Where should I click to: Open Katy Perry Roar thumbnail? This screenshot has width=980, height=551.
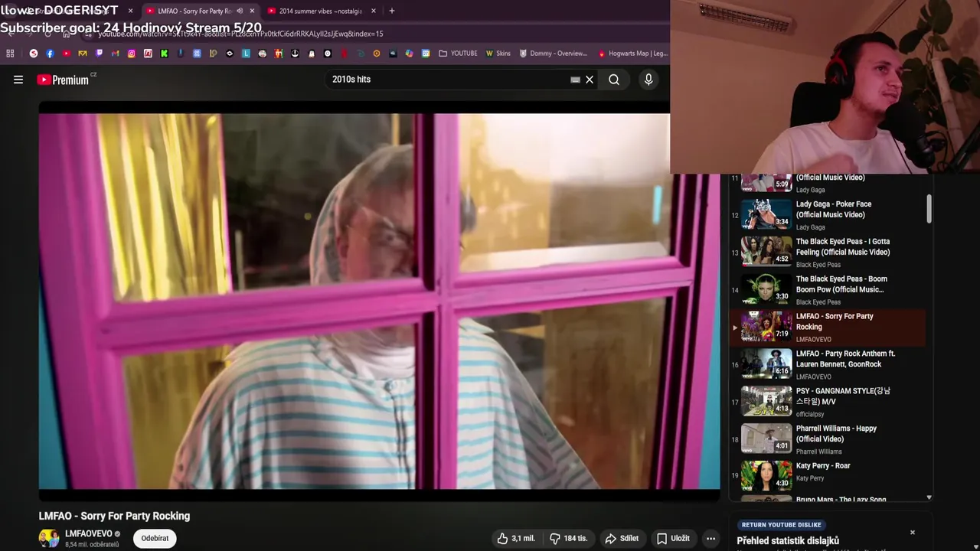[766, 476]
